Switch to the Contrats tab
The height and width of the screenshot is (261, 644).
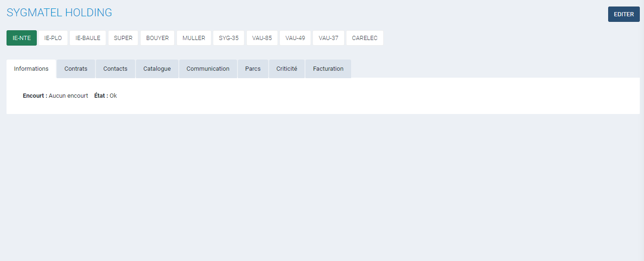(76, 69)
